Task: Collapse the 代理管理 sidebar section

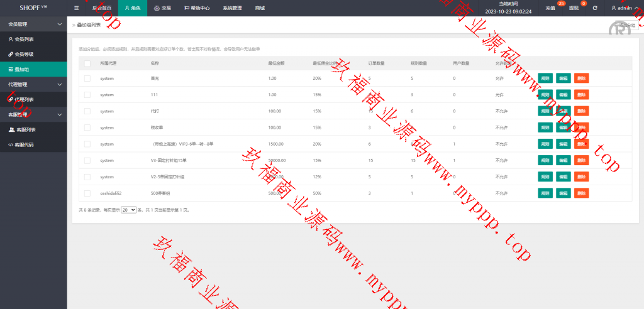Action: (60, 84)
